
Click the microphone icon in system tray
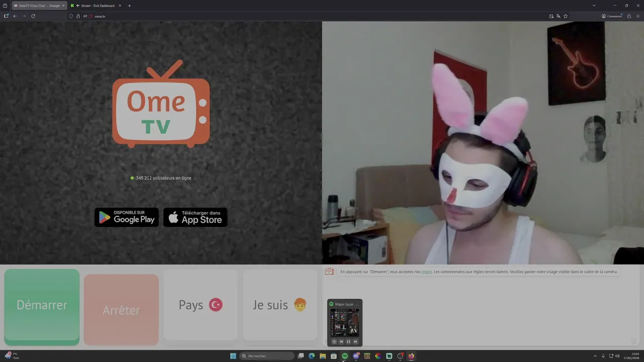(603, 356)
